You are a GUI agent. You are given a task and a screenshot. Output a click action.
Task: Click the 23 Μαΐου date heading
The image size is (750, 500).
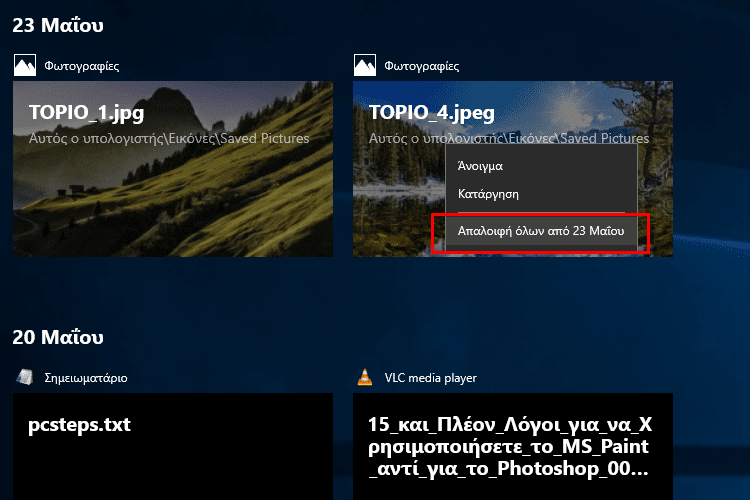58,25
